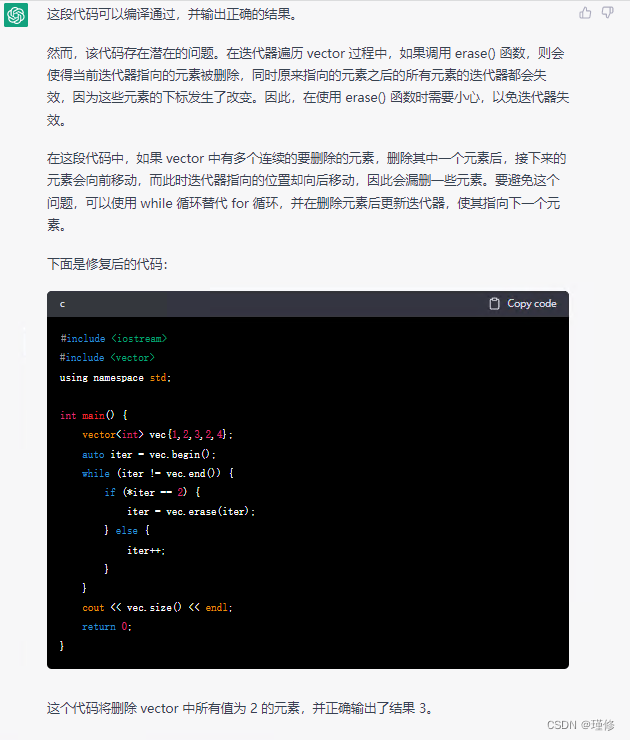Click the '} else {' code line

coord(127,530)
